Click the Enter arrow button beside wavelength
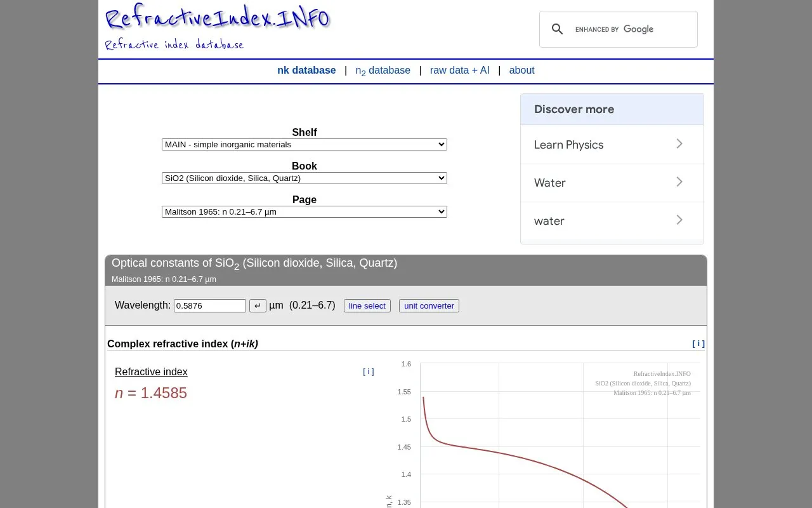Image resolution: width=812 pixels, height=508 pixels. coord(258,306)
